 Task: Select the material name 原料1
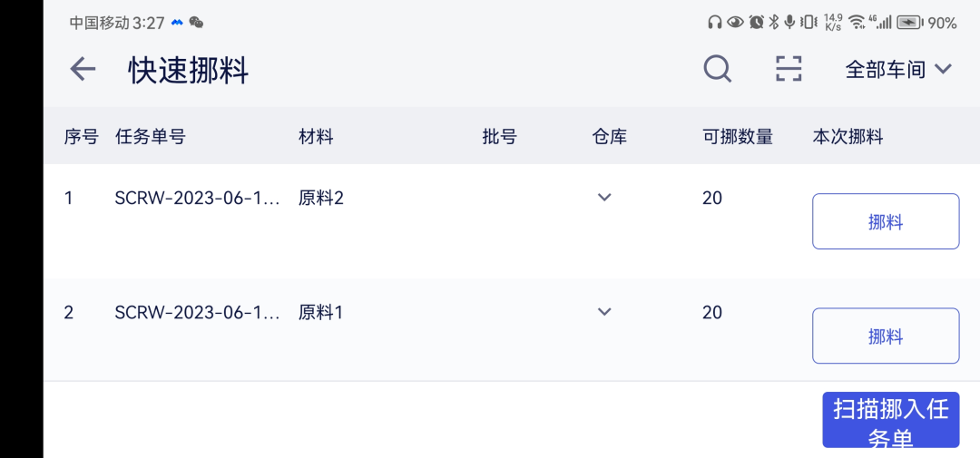tap(320, 312)
